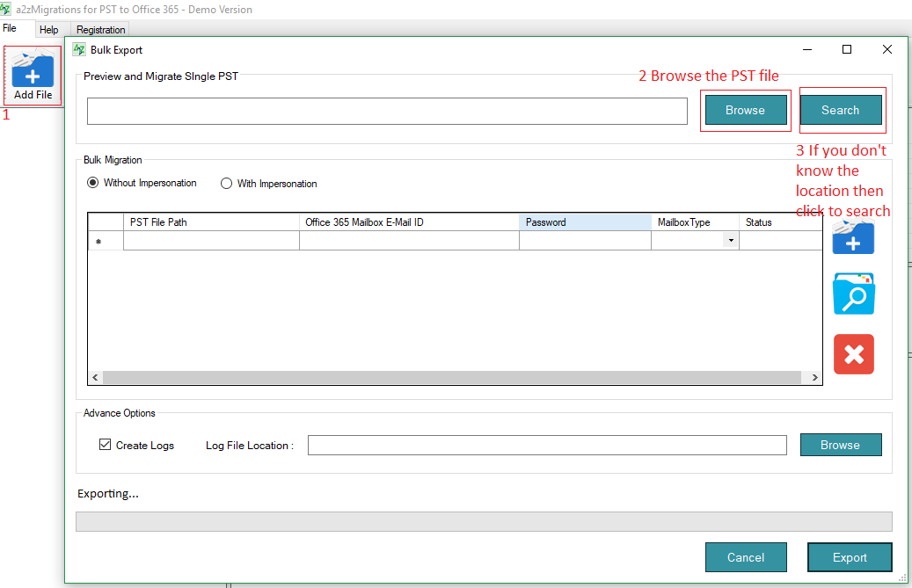
Task: Click the Cancel button
Action: (x=746, y=557)
